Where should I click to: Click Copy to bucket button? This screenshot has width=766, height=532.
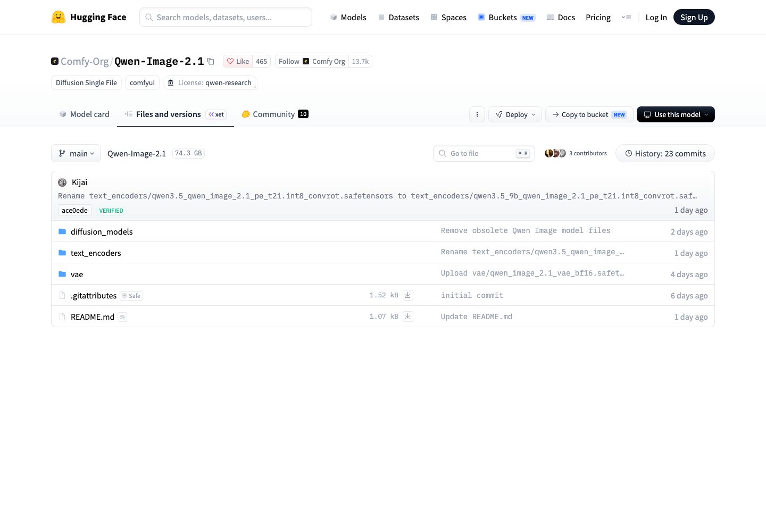point(589,114)
